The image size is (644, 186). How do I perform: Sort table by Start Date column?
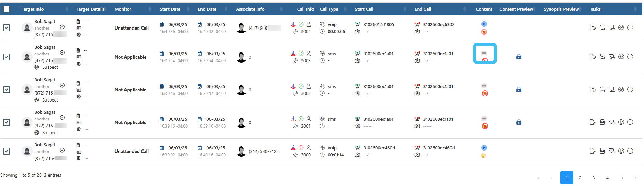pyautogui.click(x=170, y=9)
